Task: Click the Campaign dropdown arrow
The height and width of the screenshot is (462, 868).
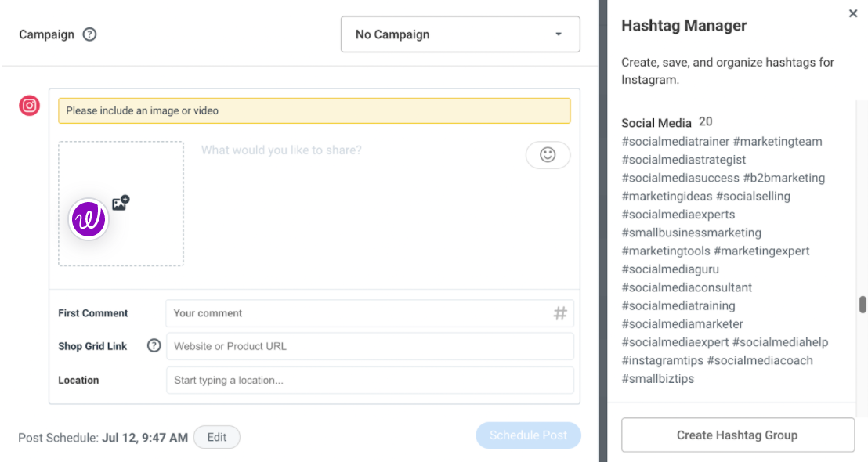Action: click(559, 34)
